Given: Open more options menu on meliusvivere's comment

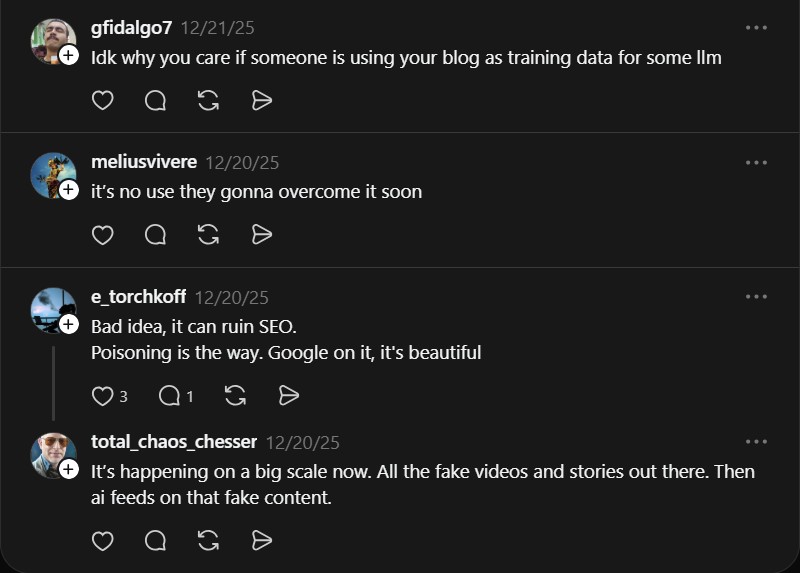Looking at the screenshot, I should tap(756, 162).
